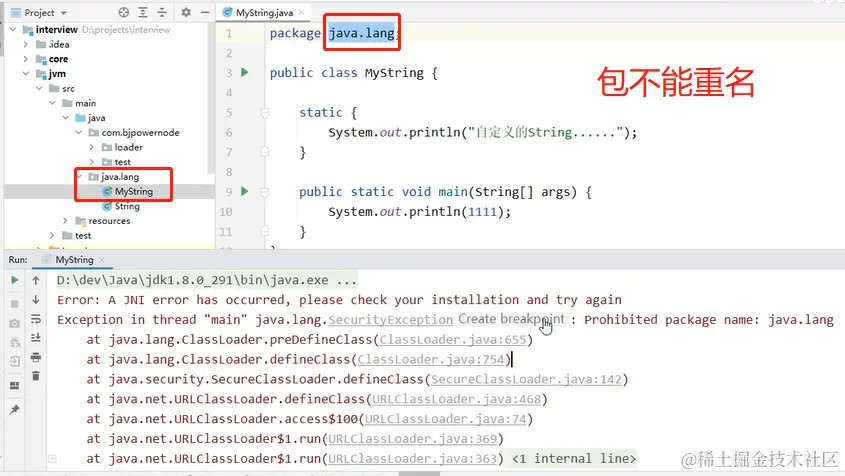Toggle scroll to end in Run console
The width and height of the screenshot is (845, 476).
tap(36, 337)
